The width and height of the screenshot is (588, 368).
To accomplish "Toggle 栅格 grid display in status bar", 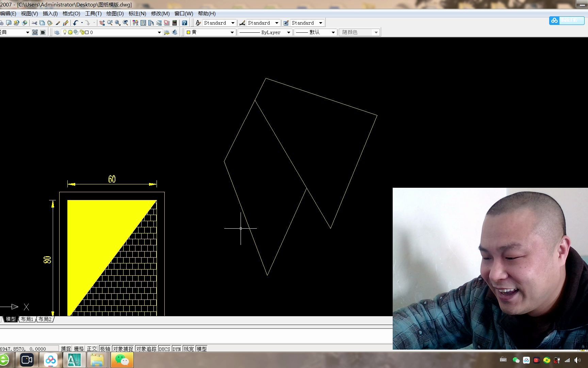I will (x=79, y=349).
